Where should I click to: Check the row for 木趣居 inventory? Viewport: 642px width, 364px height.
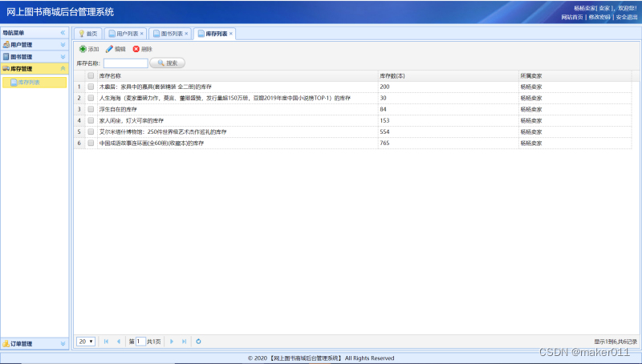click(91, 87)
